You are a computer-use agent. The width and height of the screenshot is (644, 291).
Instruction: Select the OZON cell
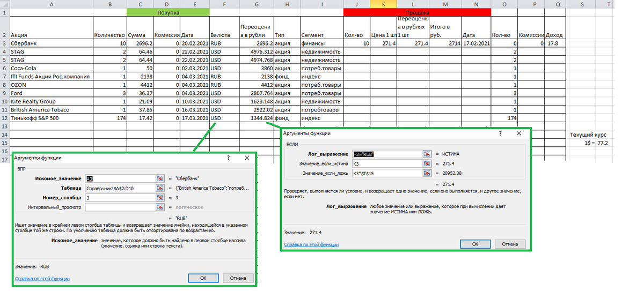pos(51,85)
